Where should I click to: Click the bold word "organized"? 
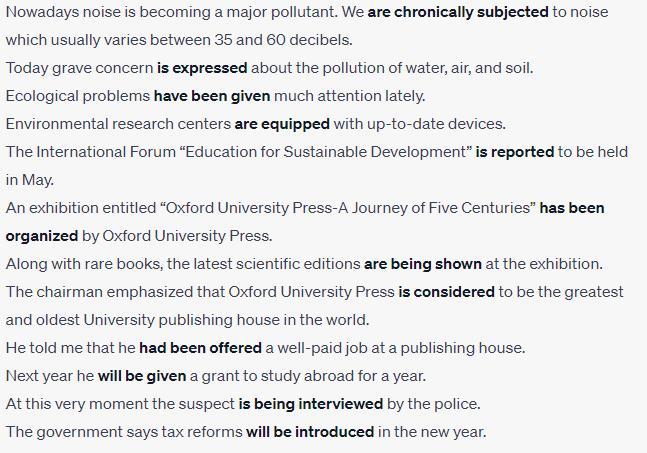tap(42, 236)
